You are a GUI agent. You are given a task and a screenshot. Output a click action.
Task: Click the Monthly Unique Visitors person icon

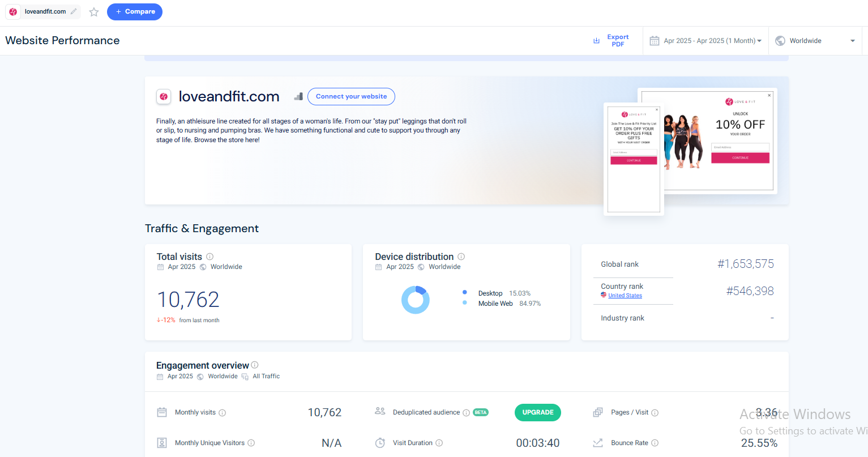pyautogui.click(x=162, y=443)
